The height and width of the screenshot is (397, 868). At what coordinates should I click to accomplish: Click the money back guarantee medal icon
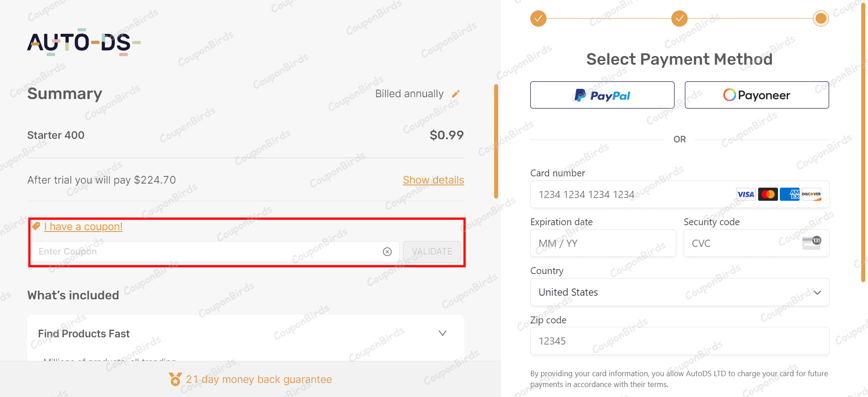tap(175, 379)
